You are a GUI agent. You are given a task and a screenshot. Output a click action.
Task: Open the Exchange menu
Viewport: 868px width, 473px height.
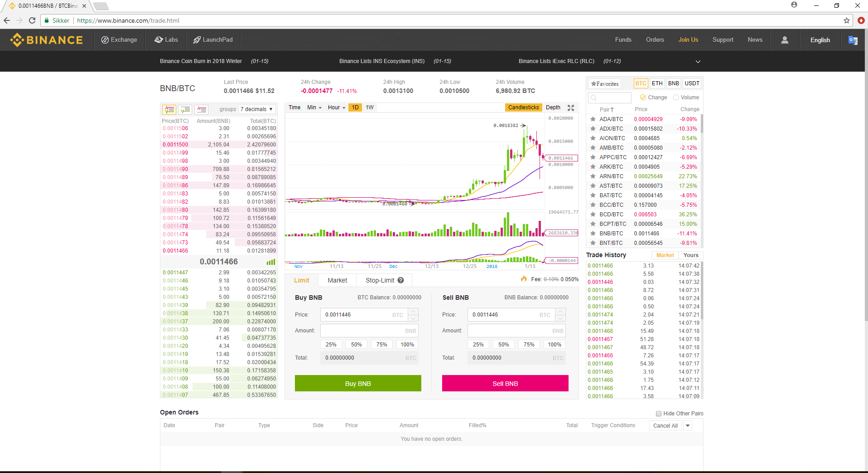click(119, 40)
